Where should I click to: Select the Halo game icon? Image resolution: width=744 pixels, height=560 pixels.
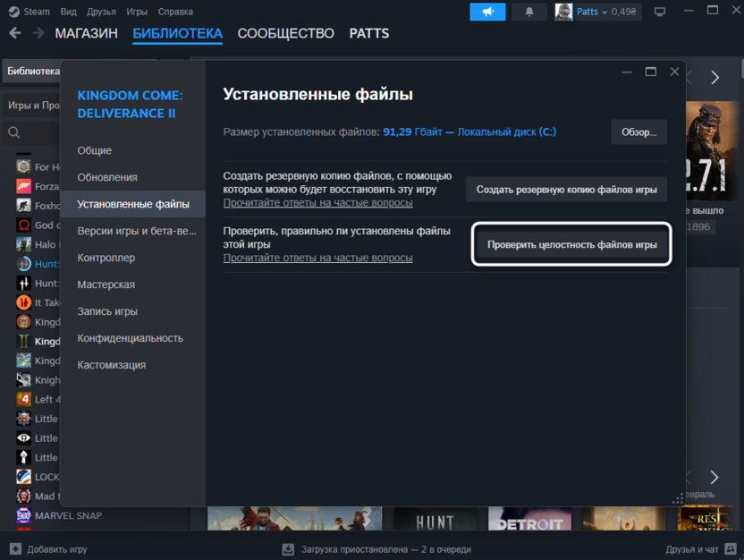click(24, 244)
